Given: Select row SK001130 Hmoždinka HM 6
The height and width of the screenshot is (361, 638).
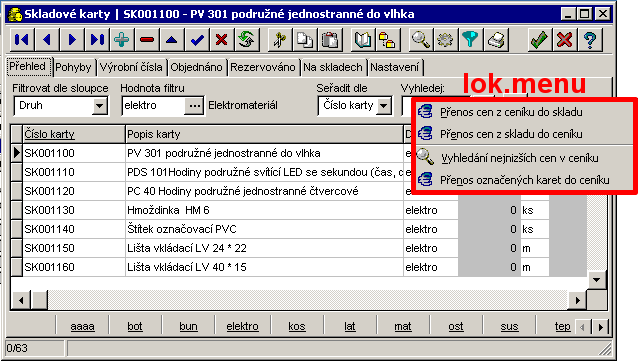Looking at the screenshot, I should click(x=299, y=210).
